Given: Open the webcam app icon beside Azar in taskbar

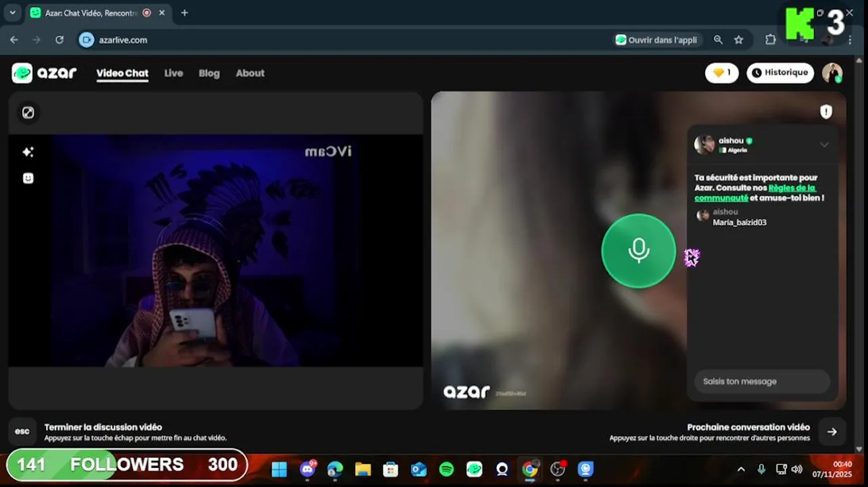Looking at the screenshot, I should 502,469.
